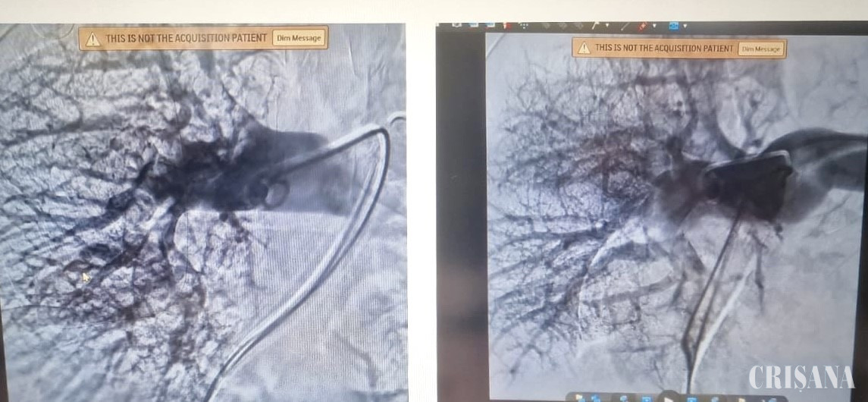This screenshot has height=402, width=868.
Task: Click the dotted grid icon in top toolbar
Action: tap(524, 26)
